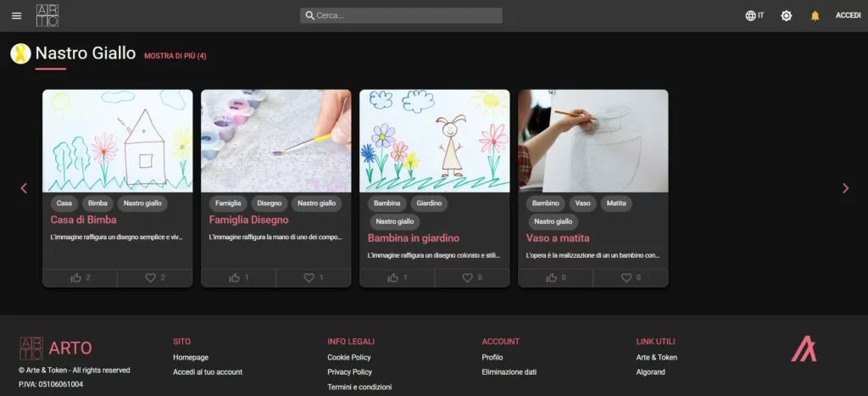Like the Casa di Bimba artwork
The image size is (868, 396).
point(81,277)
